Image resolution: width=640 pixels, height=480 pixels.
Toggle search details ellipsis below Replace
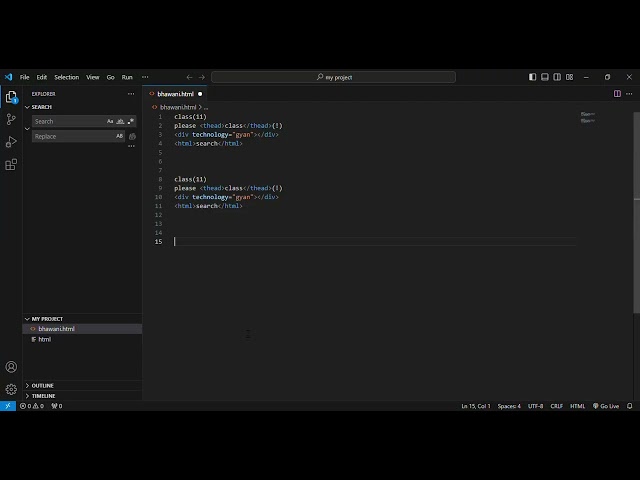131,146
